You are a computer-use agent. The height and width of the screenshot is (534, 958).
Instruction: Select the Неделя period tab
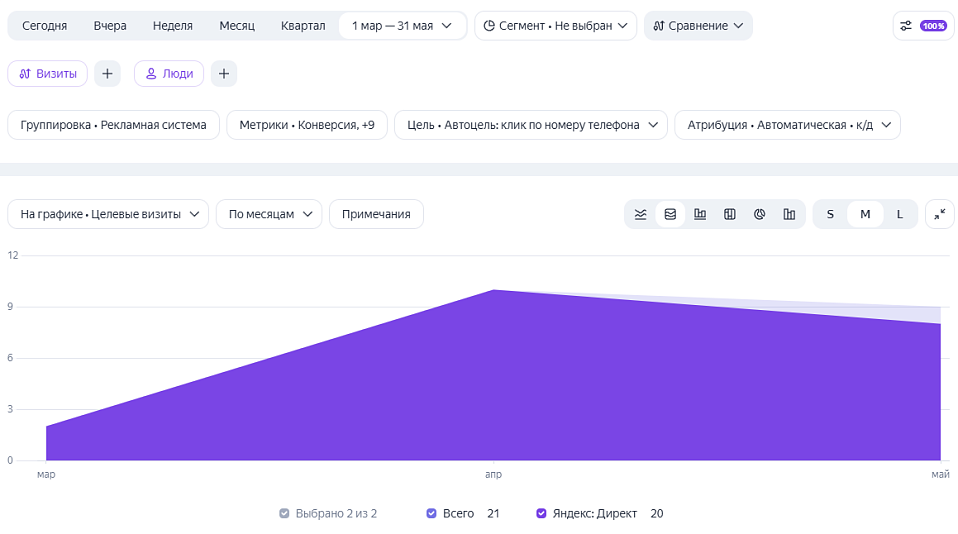(x=172, y=26)
